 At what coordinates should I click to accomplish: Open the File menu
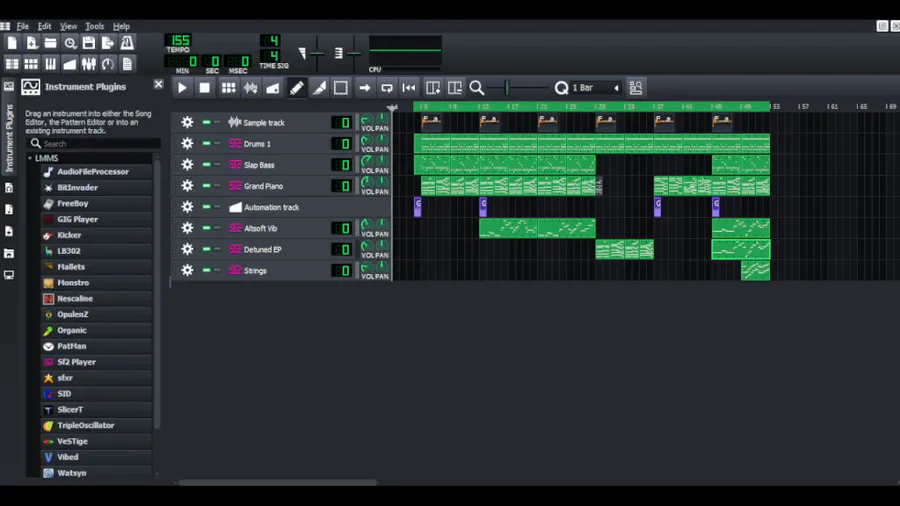[22, 26]
